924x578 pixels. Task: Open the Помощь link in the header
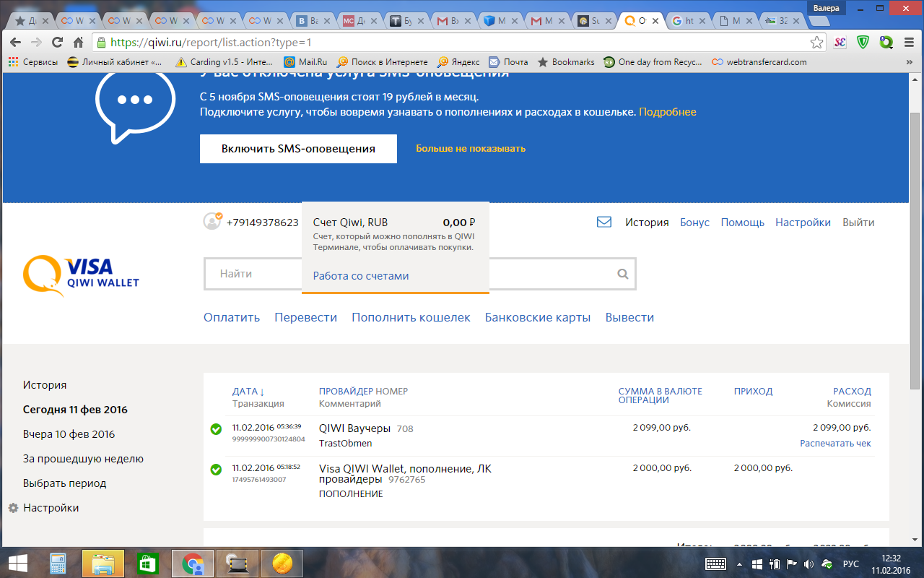(743, 223)
